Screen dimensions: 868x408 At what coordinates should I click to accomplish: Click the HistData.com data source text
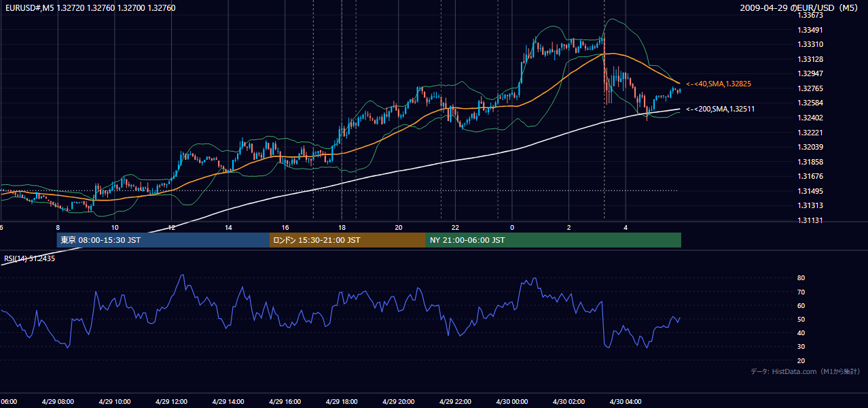[806, 371]
